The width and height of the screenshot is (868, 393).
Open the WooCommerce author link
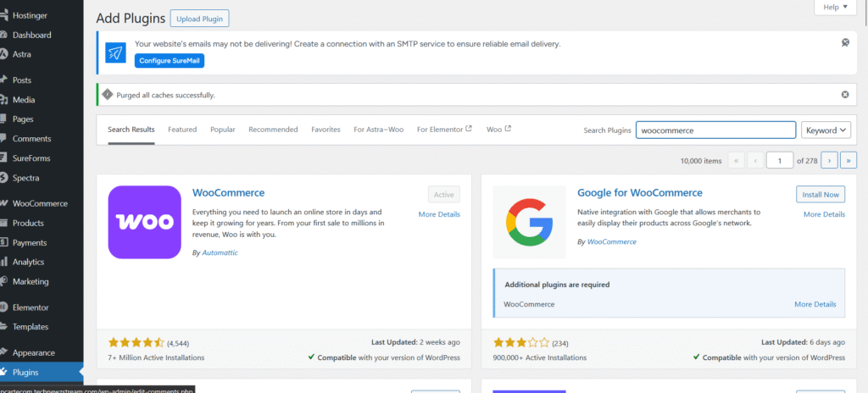pyautogui.click(x=612, y=242)
